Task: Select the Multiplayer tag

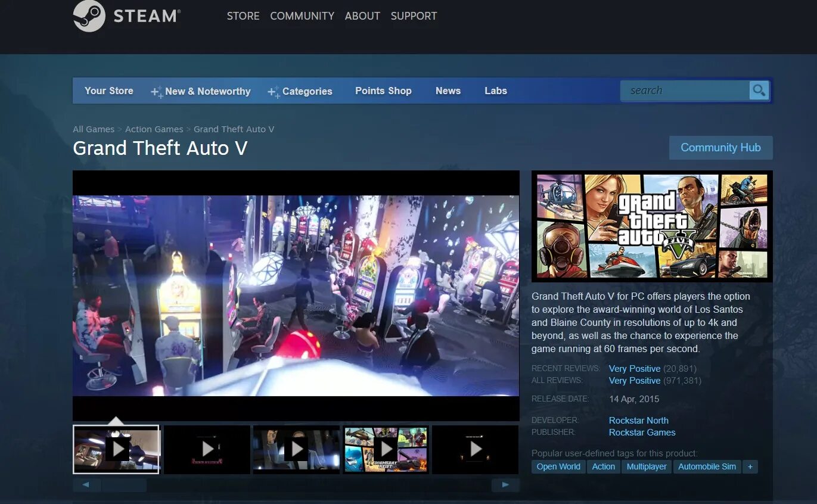Action: [647, 466]
